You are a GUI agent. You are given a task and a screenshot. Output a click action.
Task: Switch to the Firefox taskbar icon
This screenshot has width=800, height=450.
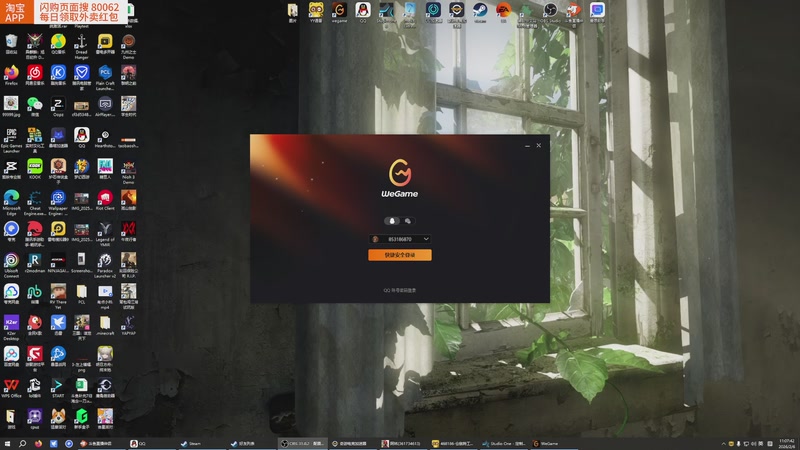38,443
